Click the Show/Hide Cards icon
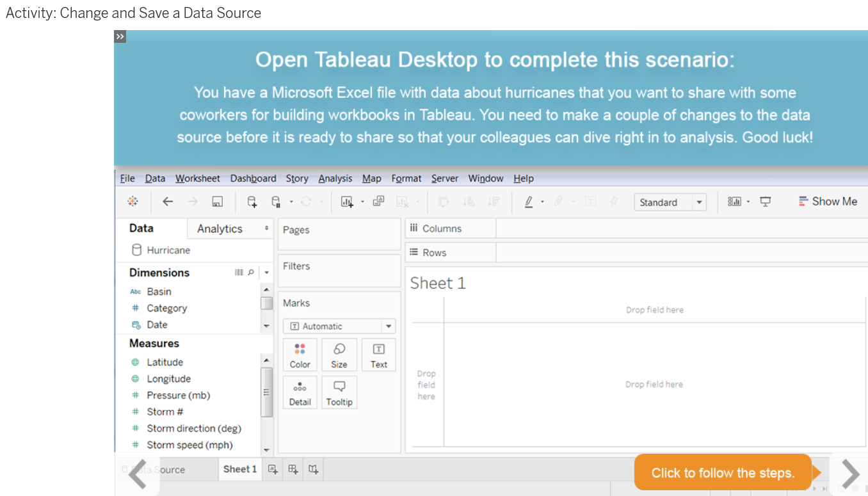Viewport: 868px width, 496px height. pos(734,202)
